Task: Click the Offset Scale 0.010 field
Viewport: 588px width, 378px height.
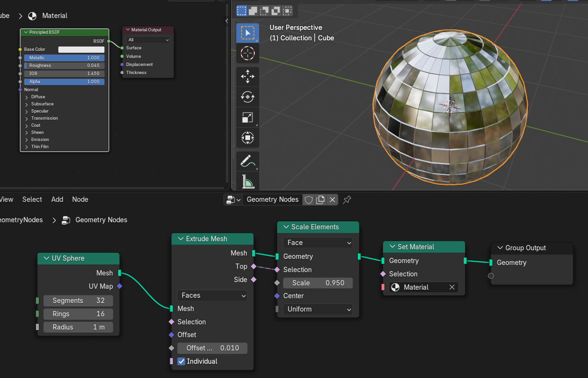Action: tap(212, 348)
